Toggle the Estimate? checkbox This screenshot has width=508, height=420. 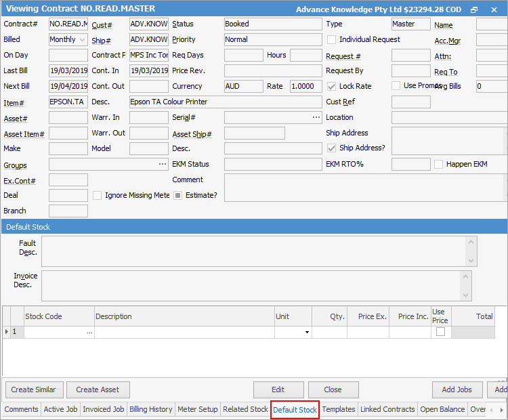coord(177,195)
